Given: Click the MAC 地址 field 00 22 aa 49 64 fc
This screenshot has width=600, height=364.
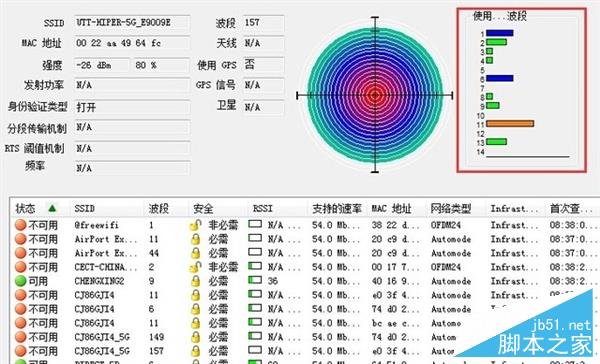Looking at the screenshot, I should [132, 43].
